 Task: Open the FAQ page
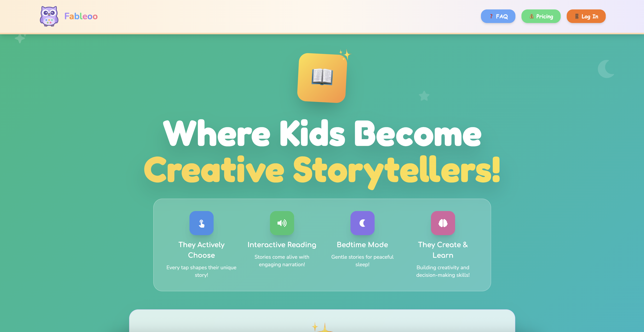[498, 16]
